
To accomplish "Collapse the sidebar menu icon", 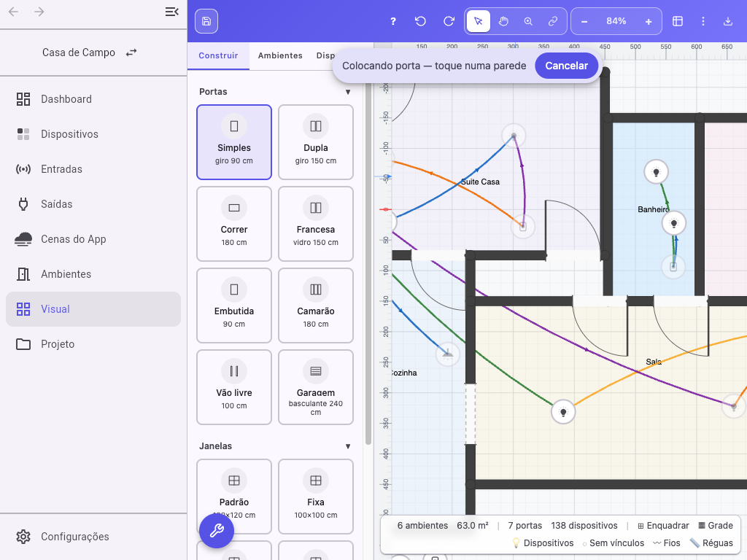I will tap(172, 12).
